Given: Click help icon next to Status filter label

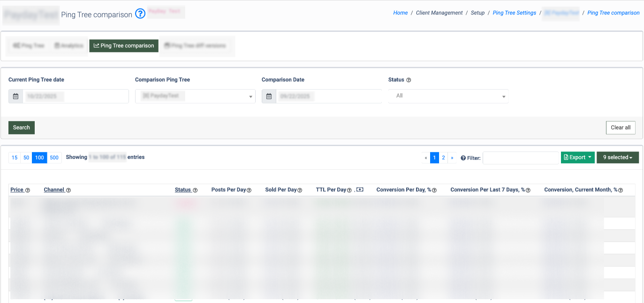Looking at the screenshot, I should pyautogui.click(x=409, y=80).
